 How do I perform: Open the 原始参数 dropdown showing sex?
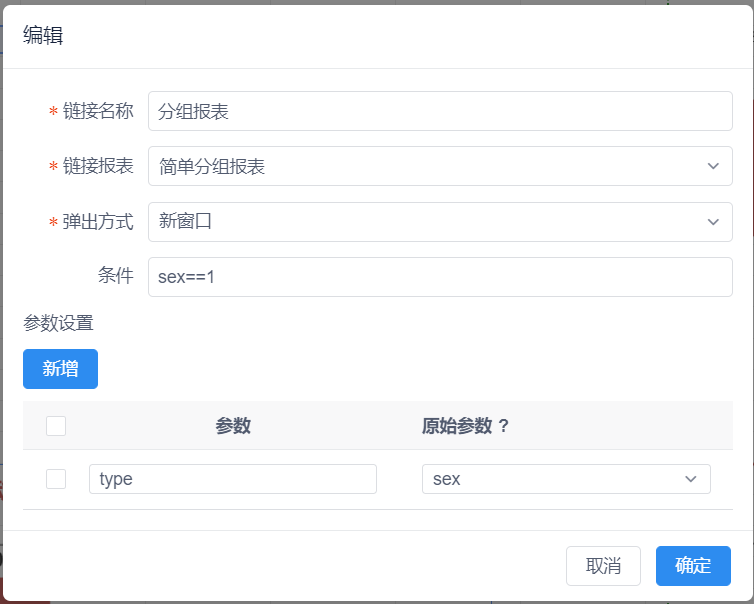tap(566, 479)
